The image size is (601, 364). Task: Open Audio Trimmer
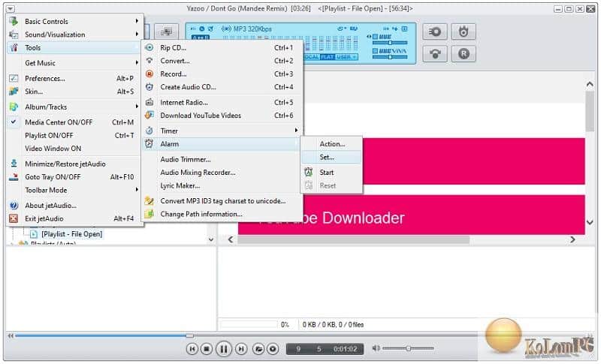(x=222, y=160)
